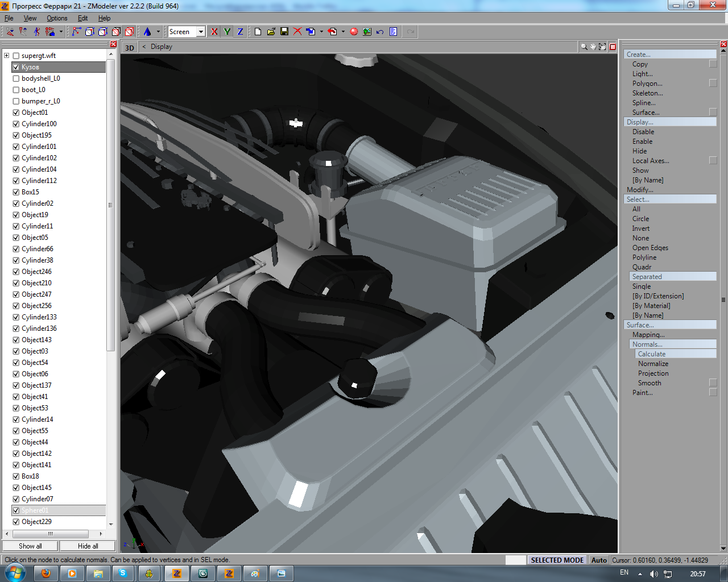Enable the bodyshell_L0 checkbox

[16, 78]
